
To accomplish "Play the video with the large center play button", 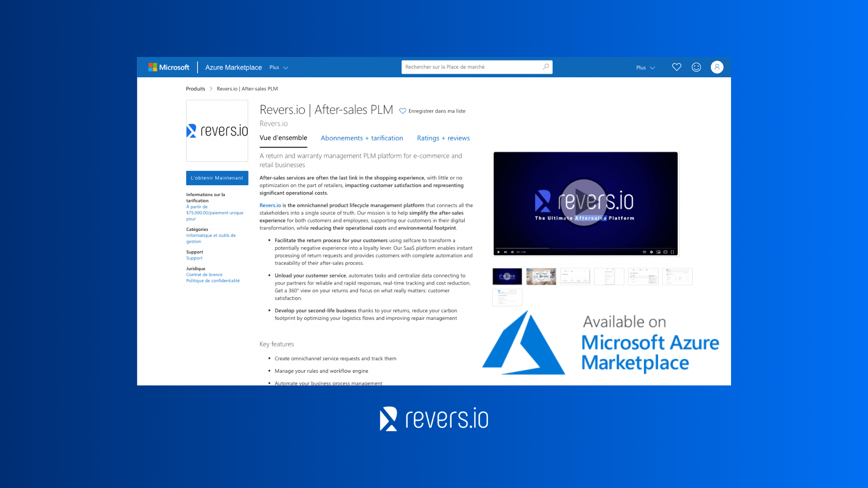I will pyautogui.click(x=584, y=202).
